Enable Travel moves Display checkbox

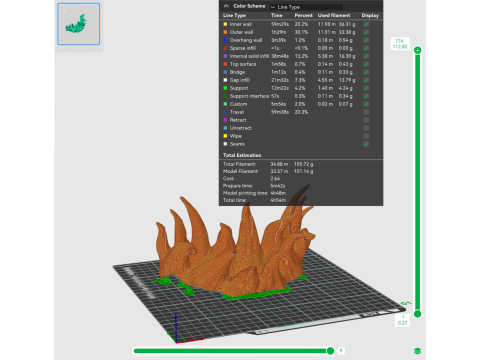pyautogui.click(x=366, y=112)
